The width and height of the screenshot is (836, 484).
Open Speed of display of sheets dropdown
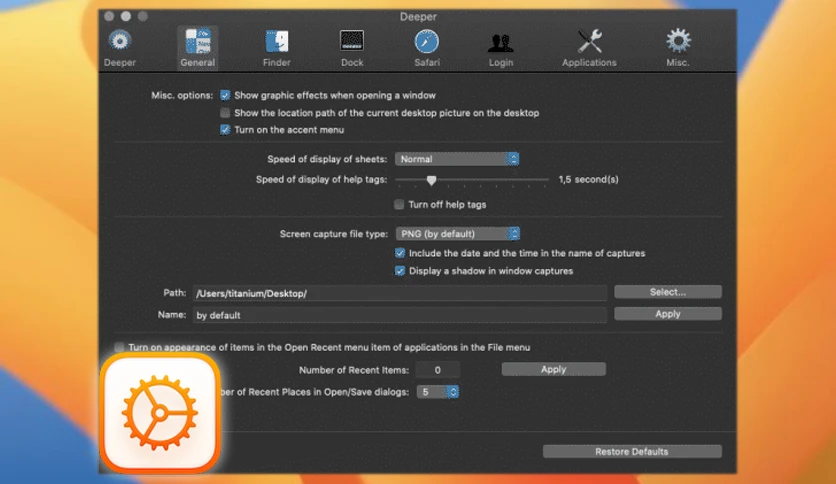457,159
